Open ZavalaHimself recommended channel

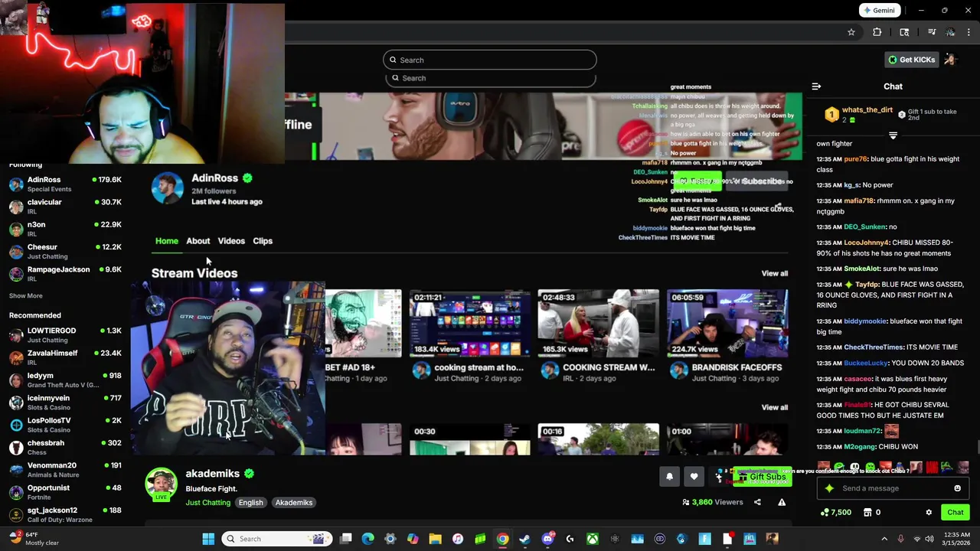(x=65, y=357)
